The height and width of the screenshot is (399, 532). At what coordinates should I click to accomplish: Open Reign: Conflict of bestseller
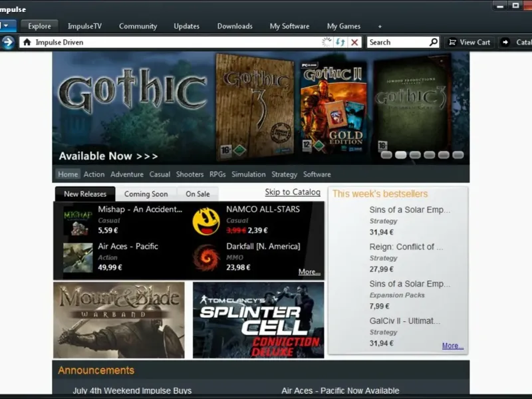click(406, 247)
